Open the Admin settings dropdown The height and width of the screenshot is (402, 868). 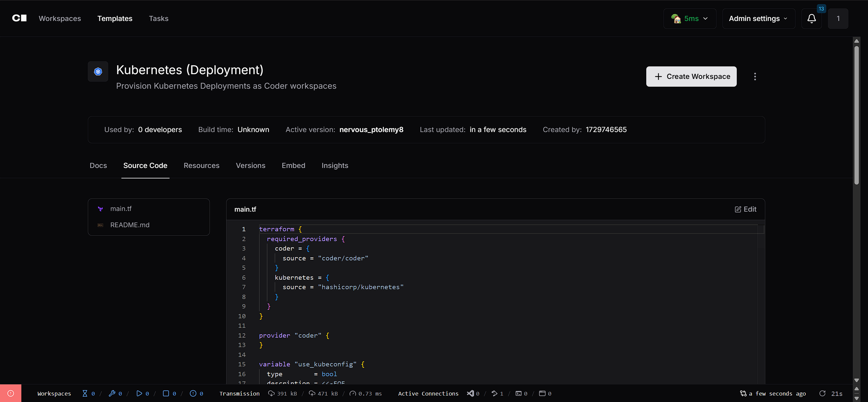pyautogui.click(x=758, y=19)
